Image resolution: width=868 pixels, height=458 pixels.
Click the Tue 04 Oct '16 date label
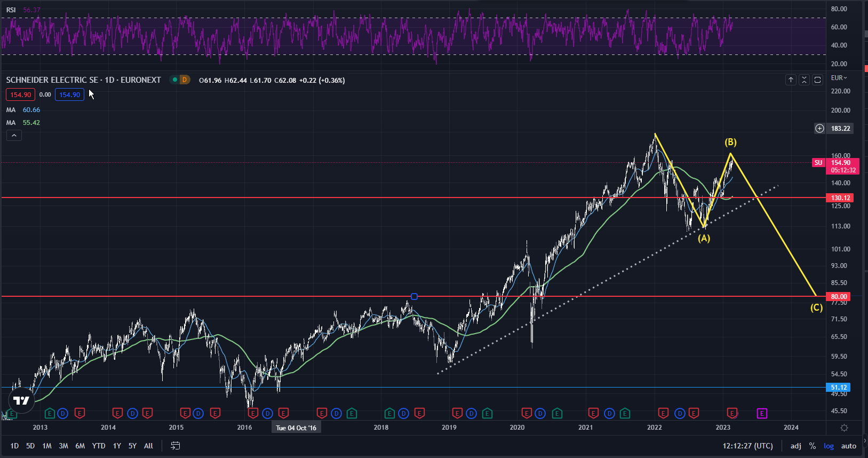296,428
